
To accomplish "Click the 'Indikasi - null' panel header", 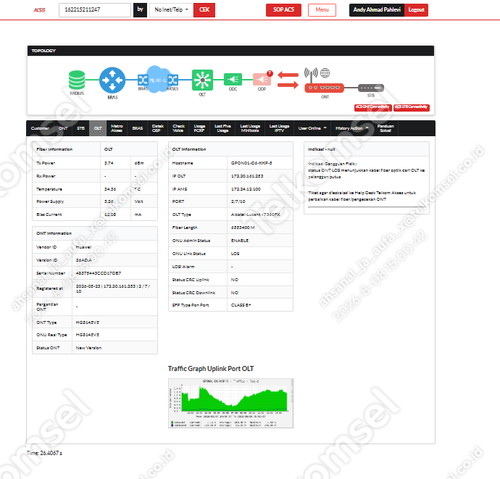I will pyautogui.click(x=366, y=149).
